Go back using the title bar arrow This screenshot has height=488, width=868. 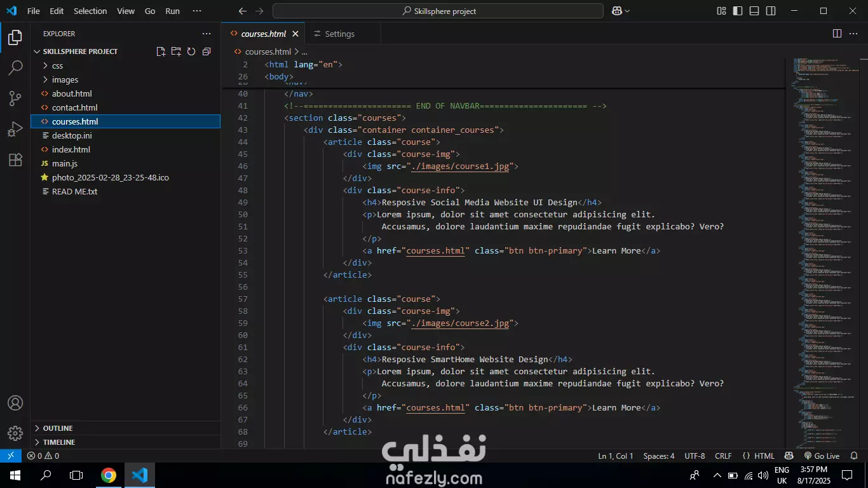pyautogui.click(x=242, y=11)
